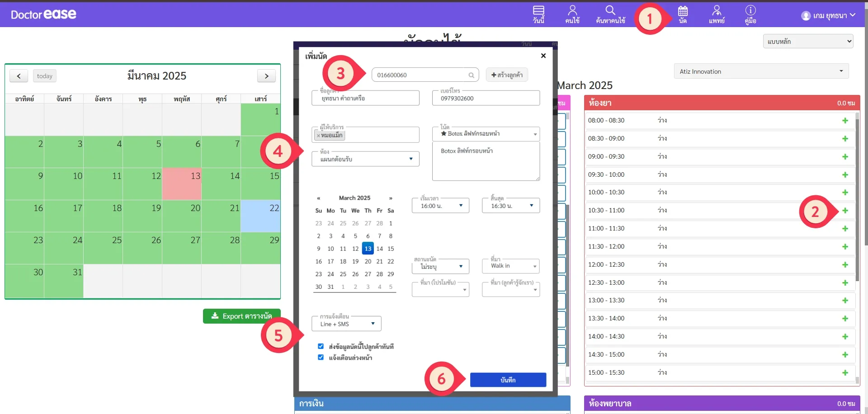
Task: Expand the Atiz Innovation branch dropdown
Action: click(x=761, y=71)
